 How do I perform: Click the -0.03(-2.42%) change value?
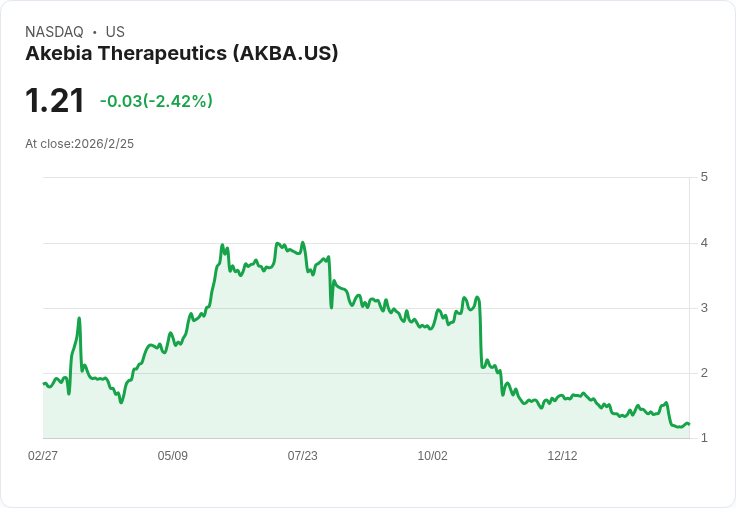[x=156, y=101]
